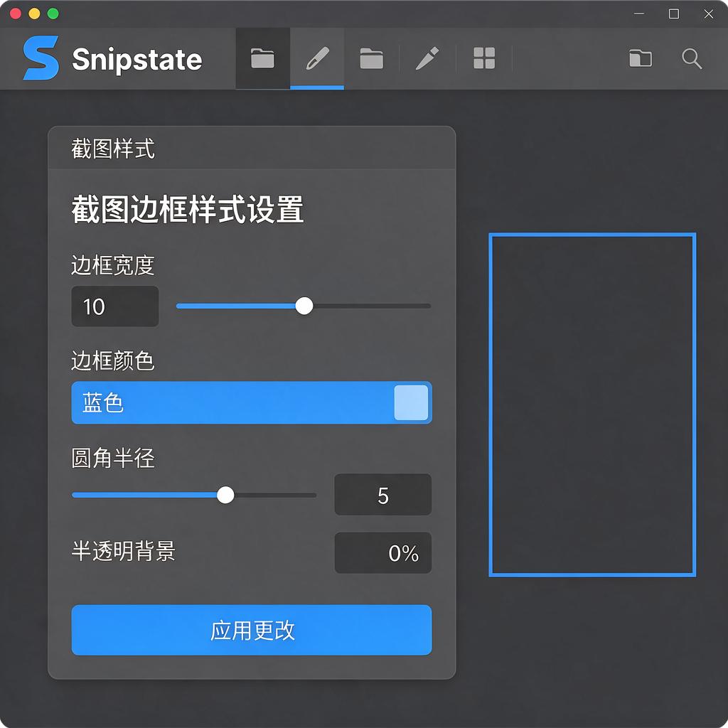Click the 截图边框样式设置 heading
This screenshot has width=728, height=728.
click(188, 210)
